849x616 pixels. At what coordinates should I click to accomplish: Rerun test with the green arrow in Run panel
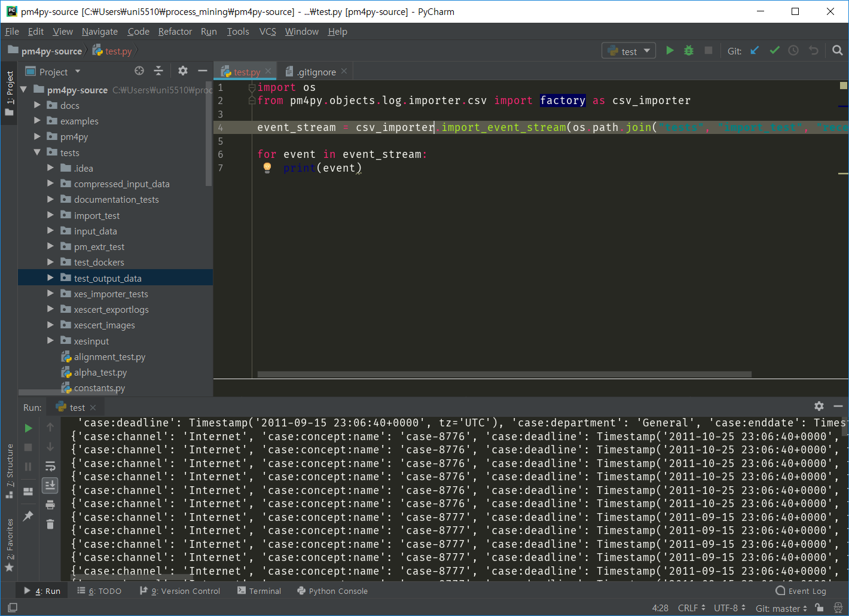tap(28, 428)
